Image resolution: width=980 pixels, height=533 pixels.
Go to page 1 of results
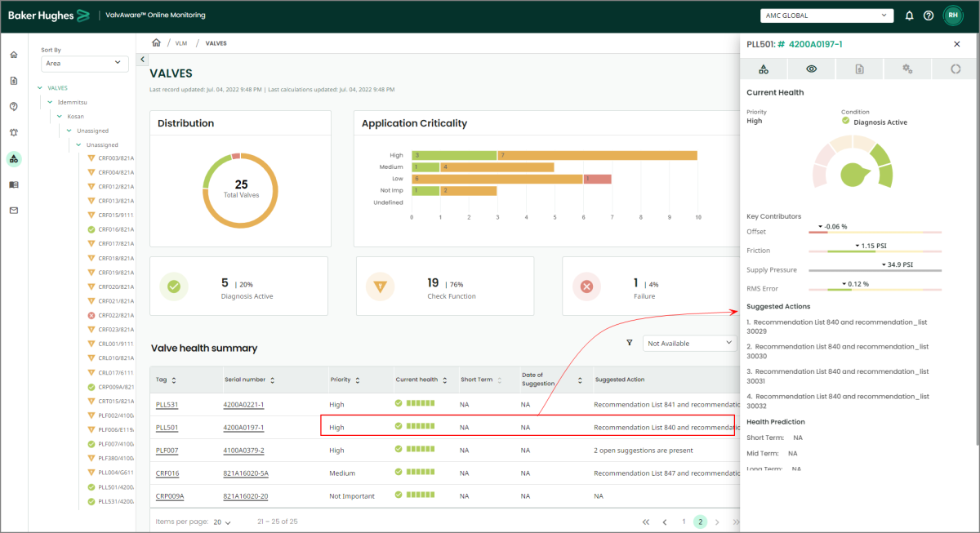click(x=684, y=521)
